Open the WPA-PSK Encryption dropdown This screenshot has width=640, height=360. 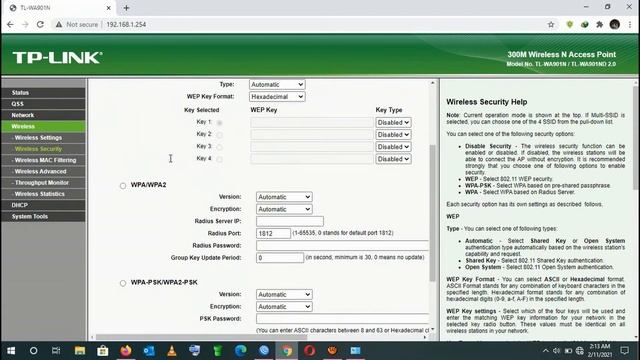[284, 307]
